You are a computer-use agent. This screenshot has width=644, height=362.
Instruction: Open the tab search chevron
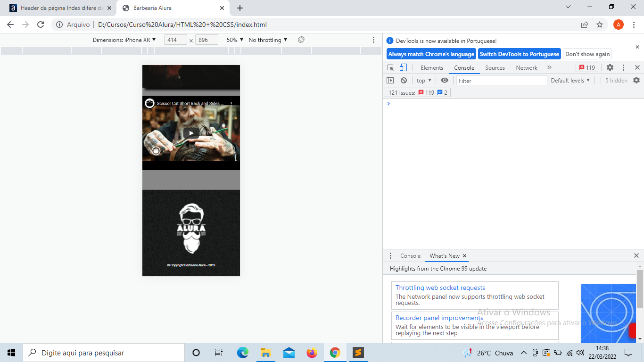(x=568, y=7)
